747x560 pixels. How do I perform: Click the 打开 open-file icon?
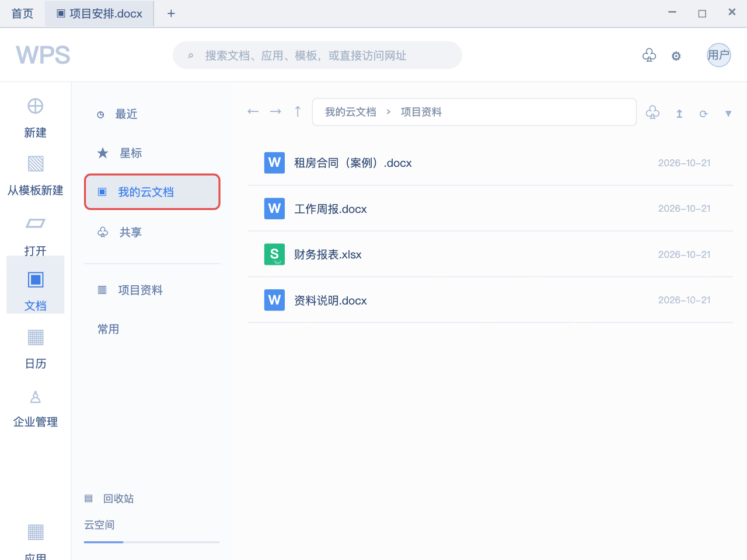[36, 223]
